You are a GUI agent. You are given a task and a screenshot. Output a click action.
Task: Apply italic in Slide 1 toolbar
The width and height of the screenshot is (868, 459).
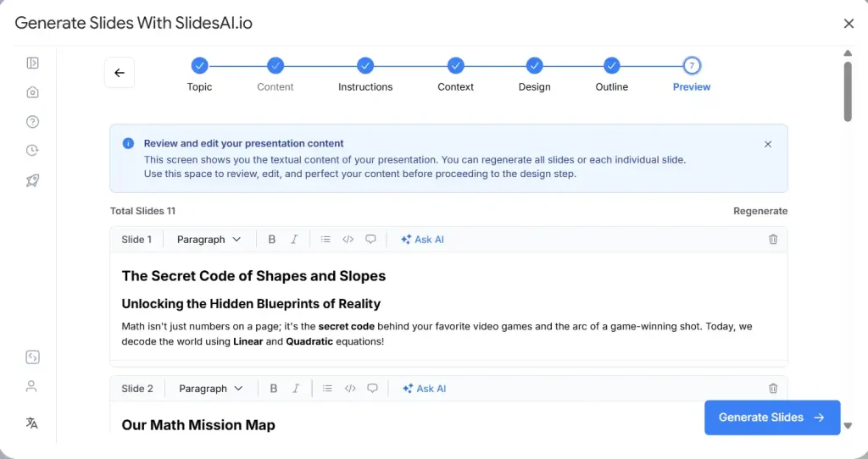294,240
